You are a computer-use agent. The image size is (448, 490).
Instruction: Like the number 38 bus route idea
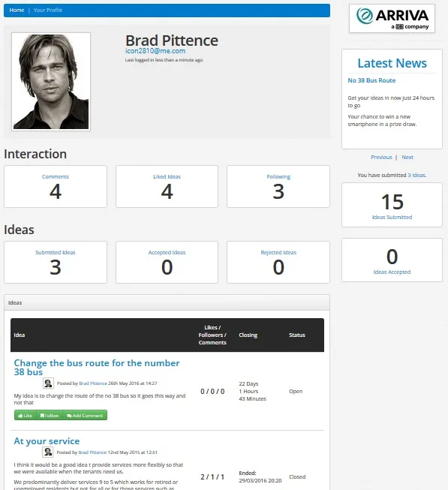tap(26, 415)
